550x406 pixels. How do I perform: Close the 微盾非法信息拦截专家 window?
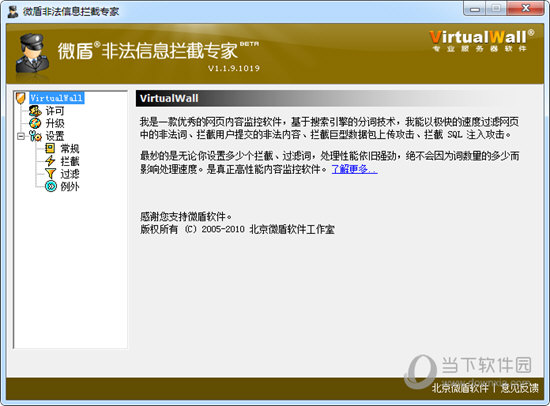pyautogui.click(x=525, y=8)
